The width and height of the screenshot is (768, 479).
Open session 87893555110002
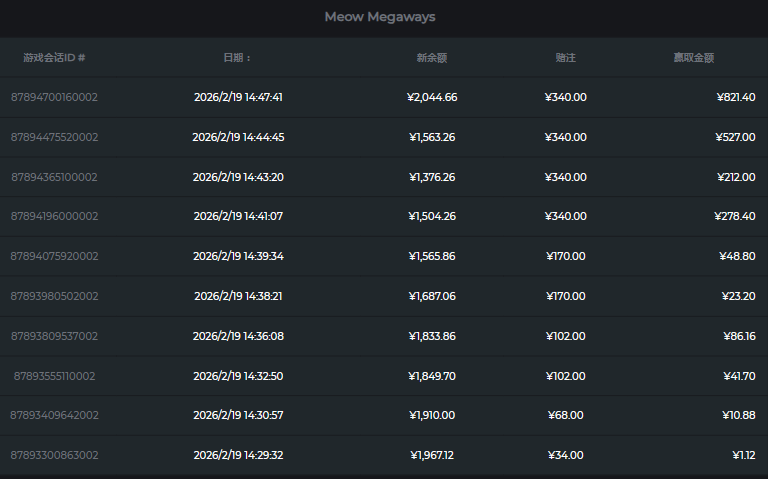54,376
